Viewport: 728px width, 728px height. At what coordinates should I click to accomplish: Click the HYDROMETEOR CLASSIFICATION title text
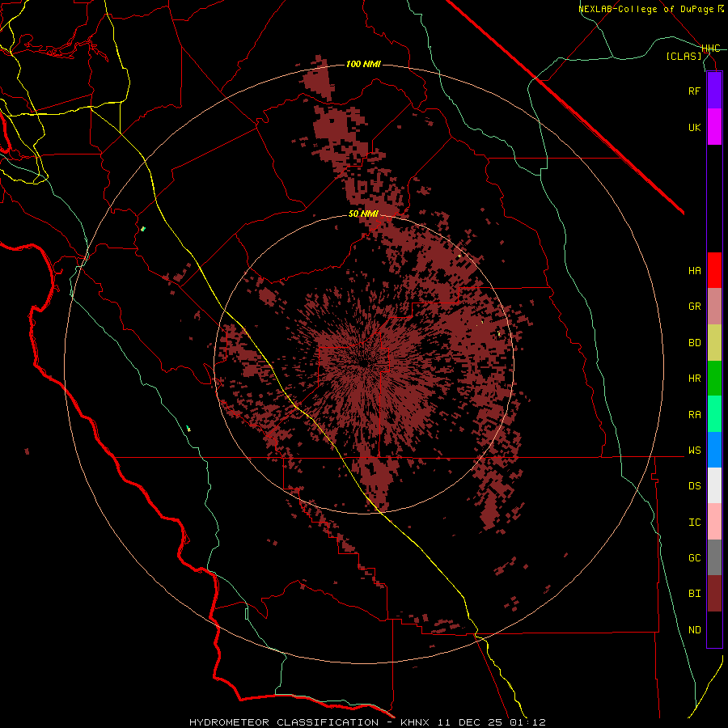tap(284, 722)
